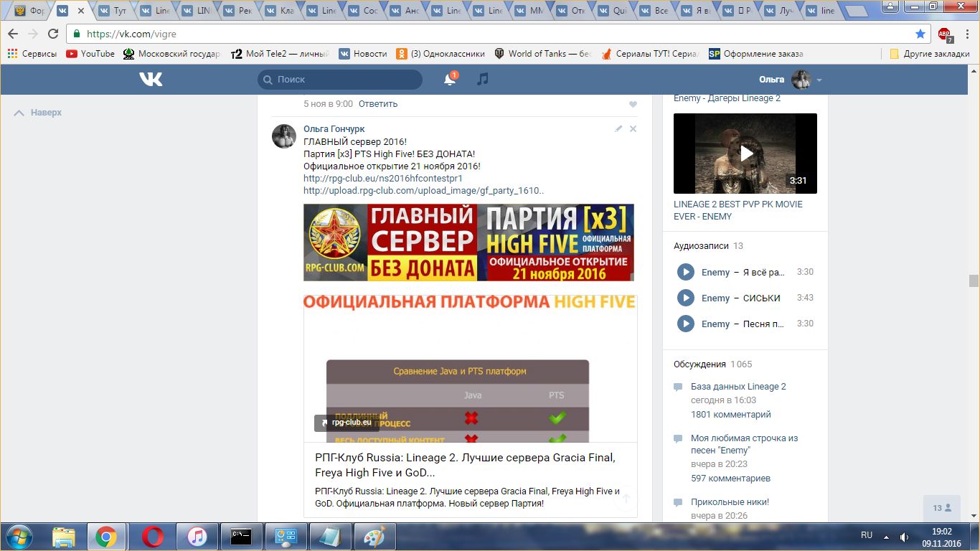The width and height of the screenshot is (980, 551).
Task: Play the Enemy – Я всё ра... audio track
Action: pyautogui.click(x=686, y=272)
